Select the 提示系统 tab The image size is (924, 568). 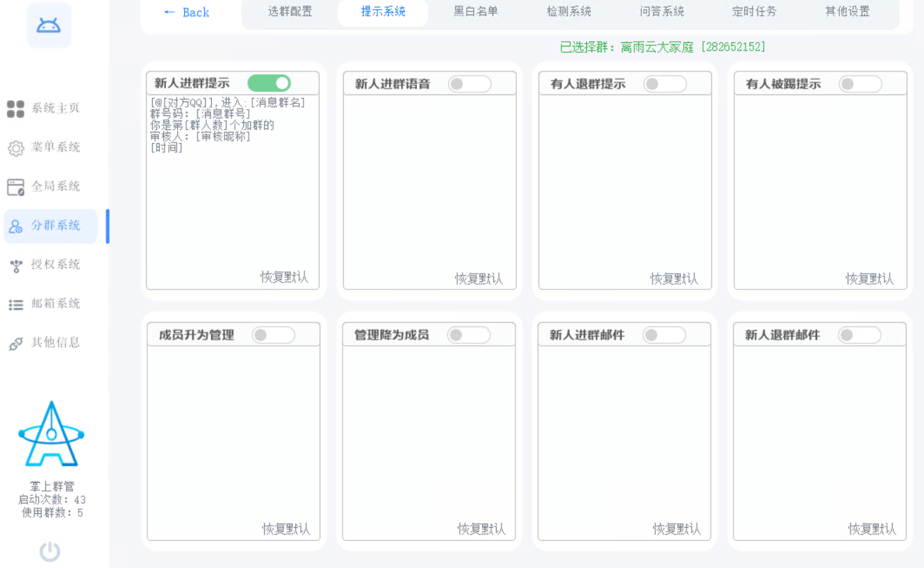tap(383, 12)
